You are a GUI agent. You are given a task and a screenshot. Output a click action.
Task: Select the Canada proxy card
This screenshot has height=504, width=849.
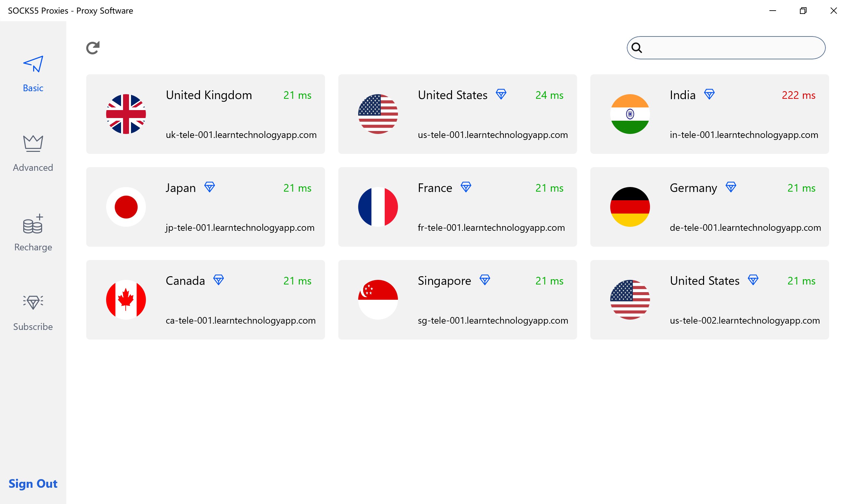point(205,299)
